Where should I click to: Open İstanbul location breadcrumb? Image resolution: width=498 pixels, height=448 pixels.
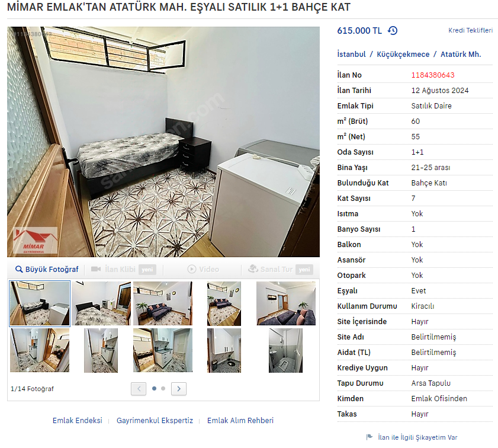[x=351, y=54]
